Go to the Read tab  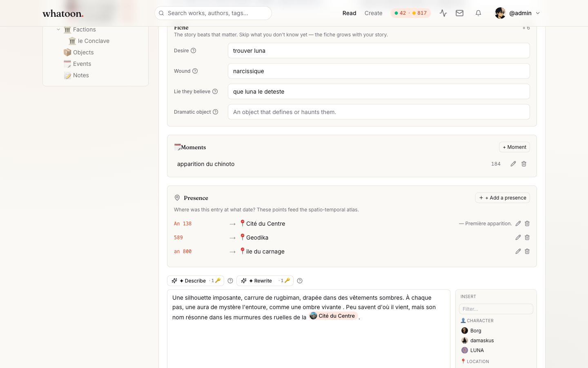point(349,13)
